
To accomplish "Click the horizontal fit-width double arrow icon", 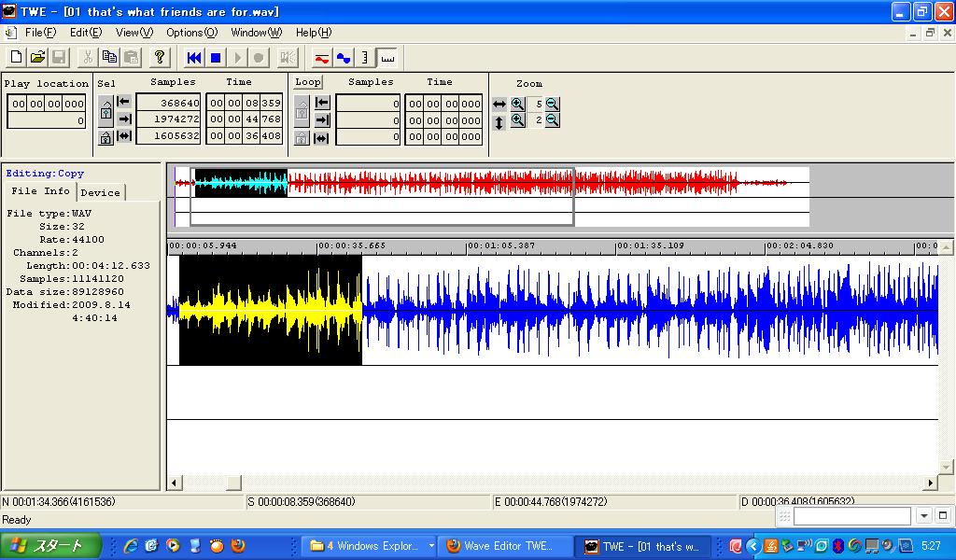I will coord(499,104).
